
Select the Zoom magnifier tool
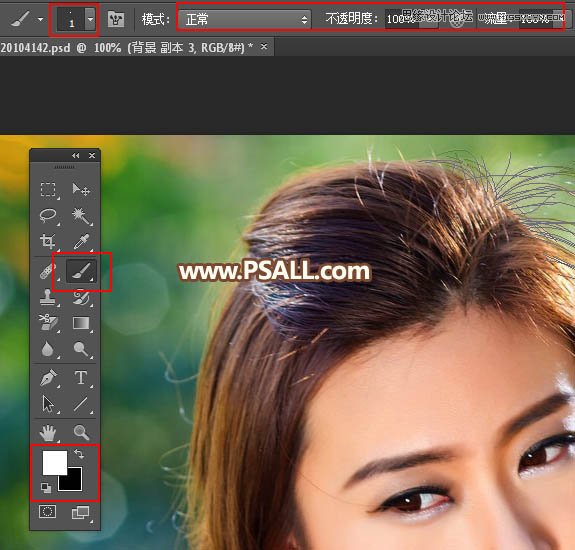click(x=81, y=433)
